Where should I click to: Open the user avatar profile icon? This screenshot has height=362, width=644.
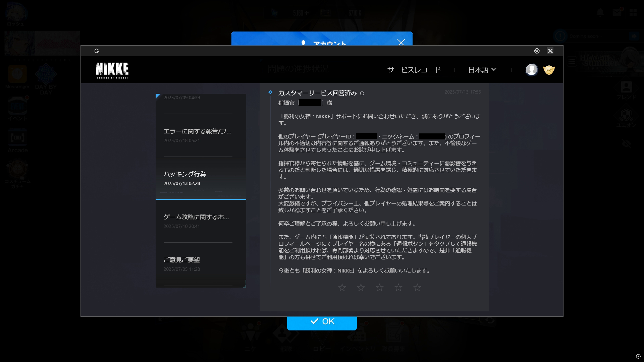coord(531,70)
